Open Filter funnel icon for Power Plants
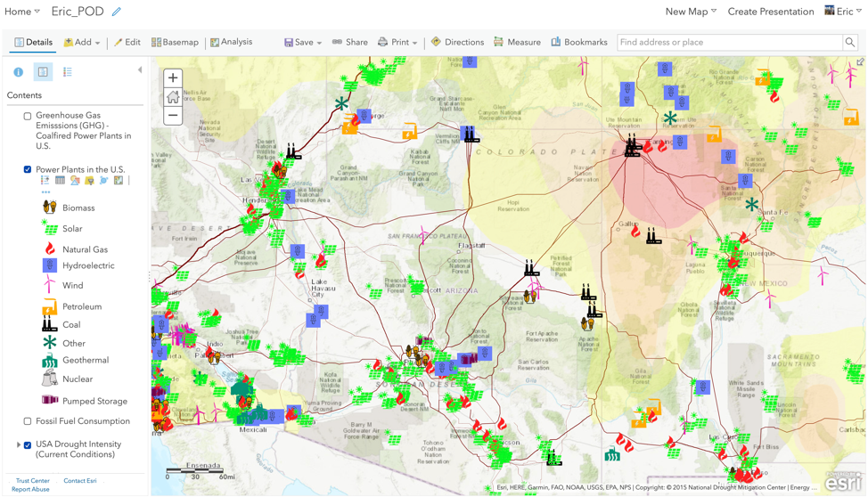 coord(89,181)
